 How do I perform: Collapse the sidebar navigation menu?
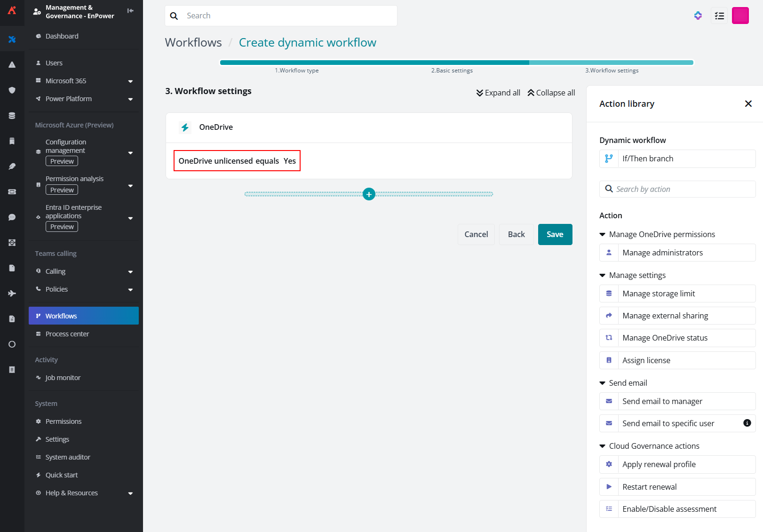point(130,11)
